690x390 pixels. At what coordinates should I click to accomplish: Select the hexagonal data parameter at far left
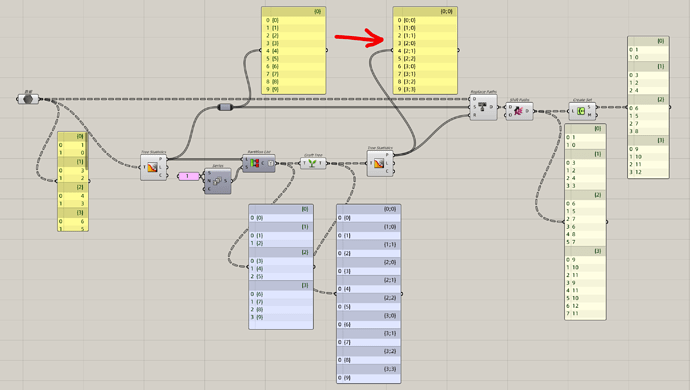28,99
